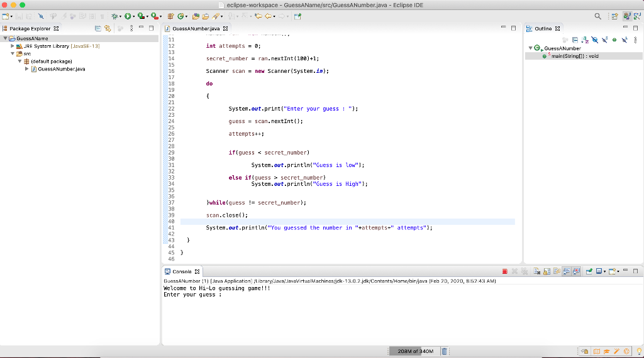Viewport: 644px width, 358px height.
Task: Run garbage collector with trash icon
Action: (445, 351)
